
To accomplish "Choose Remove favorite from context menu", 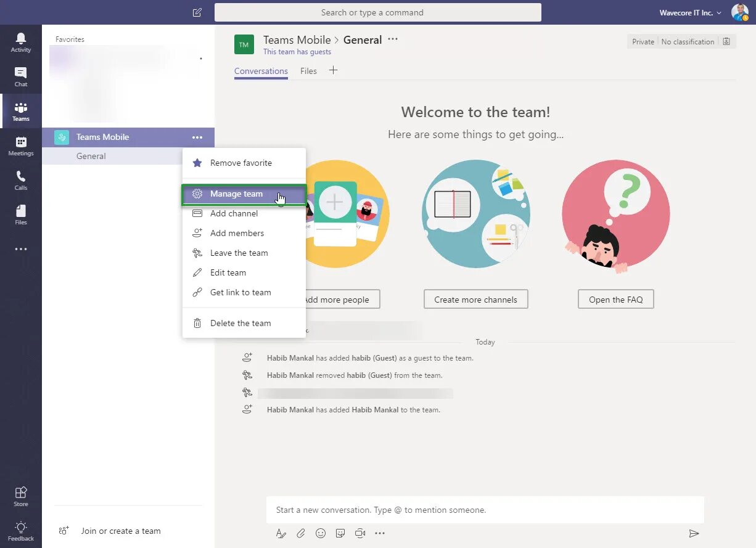I will (x=244, y=163).
